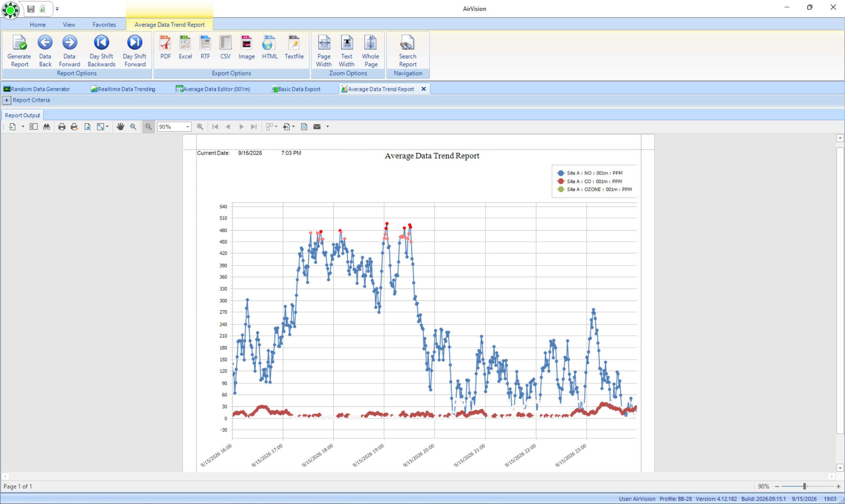
Task: Expand the Report Criteria section
Action: [7, 100]
